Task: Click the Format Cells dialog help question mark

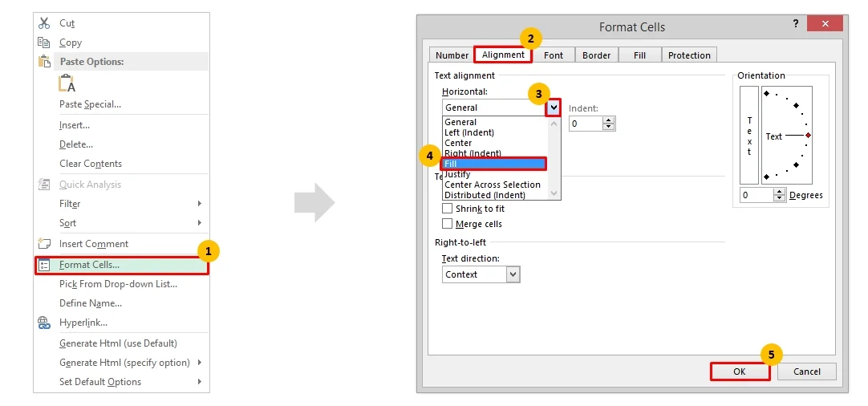Action: 796,24
